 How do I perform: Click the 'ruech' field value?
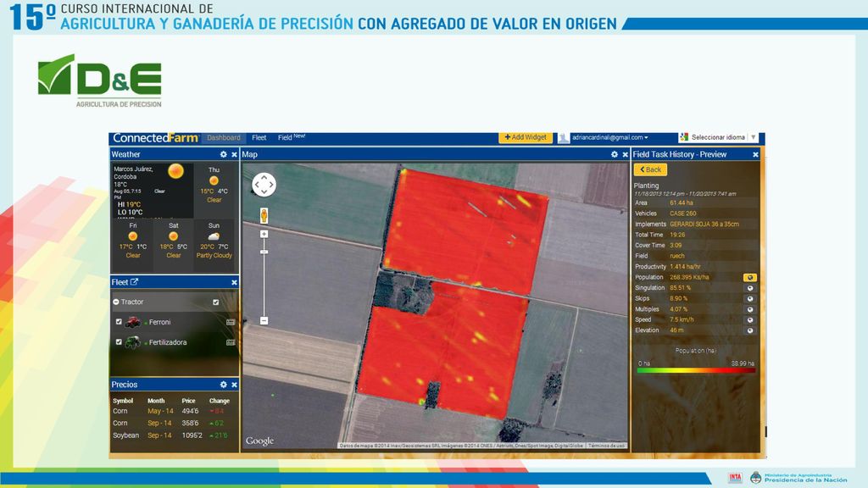(677, 256)
